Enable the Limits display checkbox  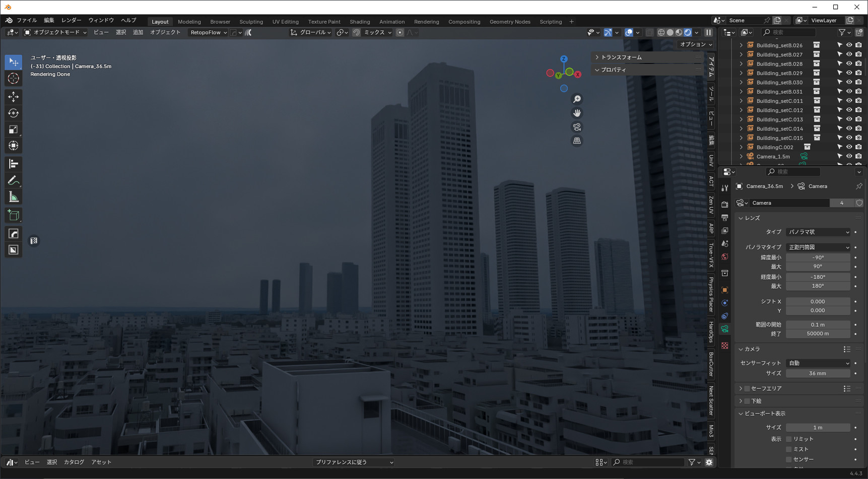789,439
